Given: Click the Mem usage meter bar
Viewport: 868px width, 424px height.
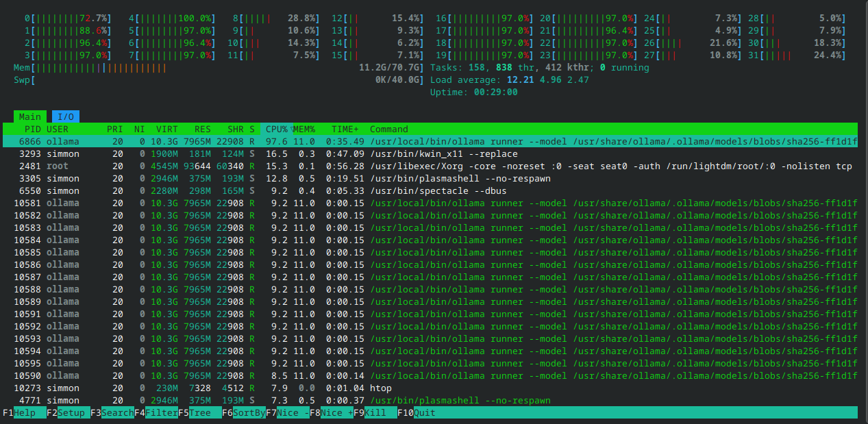Looking at the screenshot, I should tap(219, 68).
